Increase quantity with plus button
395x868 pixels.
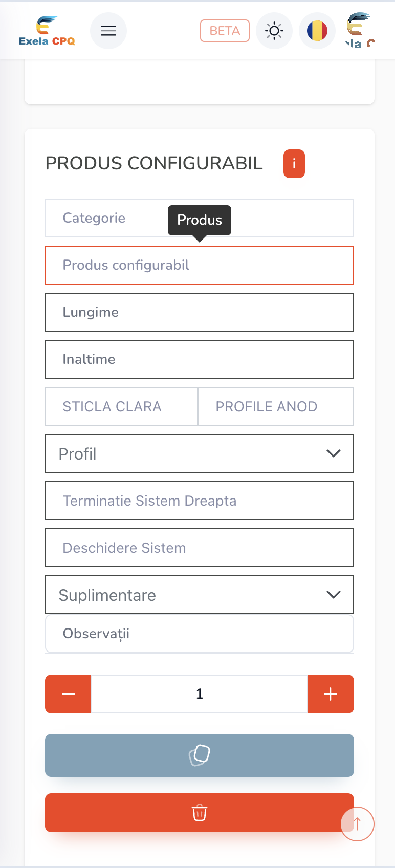coord(331,694)
